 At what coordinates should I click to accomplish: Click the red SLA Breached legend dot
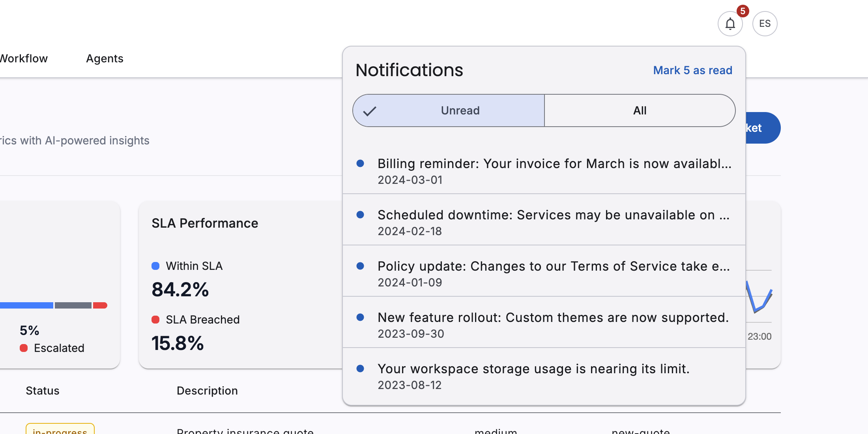tap(155, 320)
